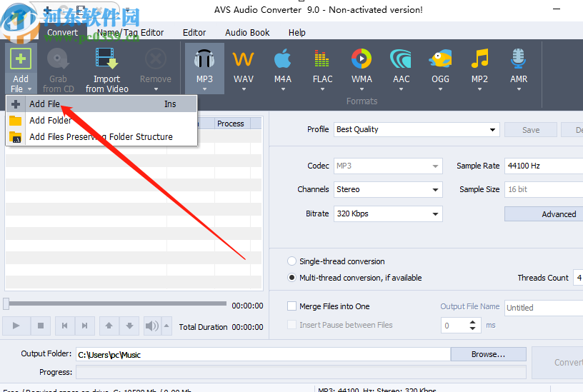
Task: Open the Editor tab
Action: pos(194,33)
